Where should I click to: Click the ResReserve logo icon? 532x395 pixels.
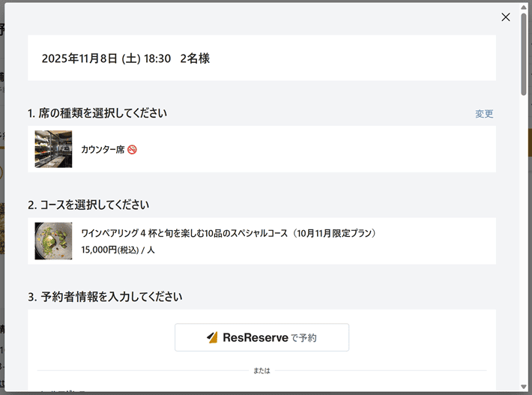click(212, 337)
